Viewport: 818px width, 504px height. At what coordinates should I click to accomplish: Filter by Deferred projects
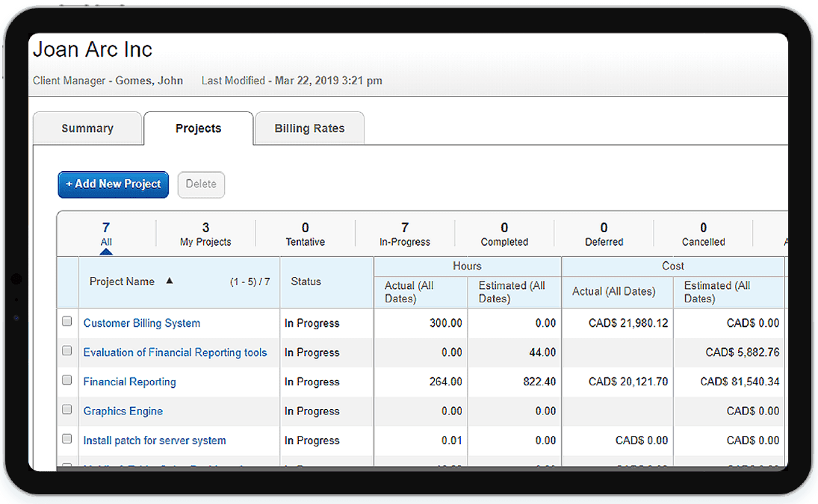pyautogui.click(x=604, y=234)
